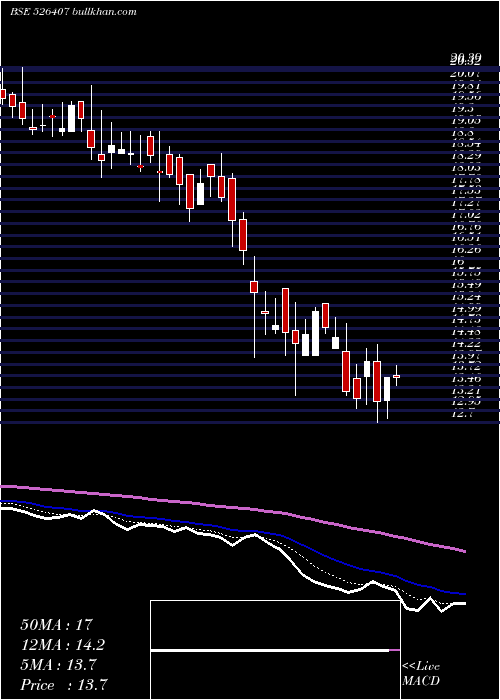
Task: Click the 13.97 price axis label
Action: tap(466, 355)
